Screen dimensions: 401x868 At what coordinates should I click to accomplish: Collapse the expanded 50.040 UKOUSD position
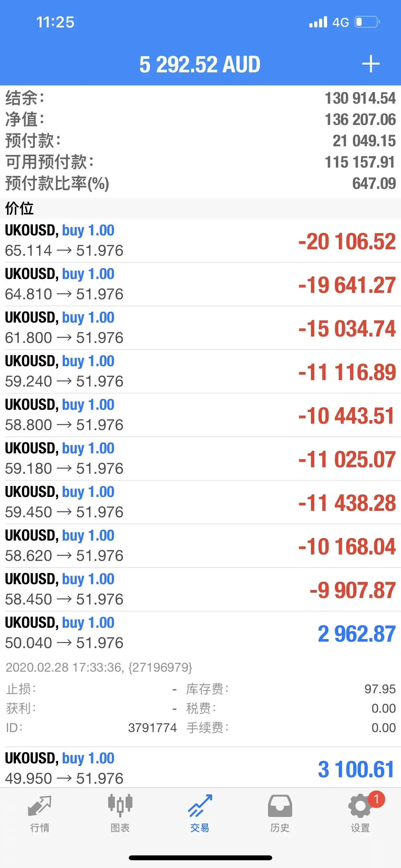pos(200,633)
